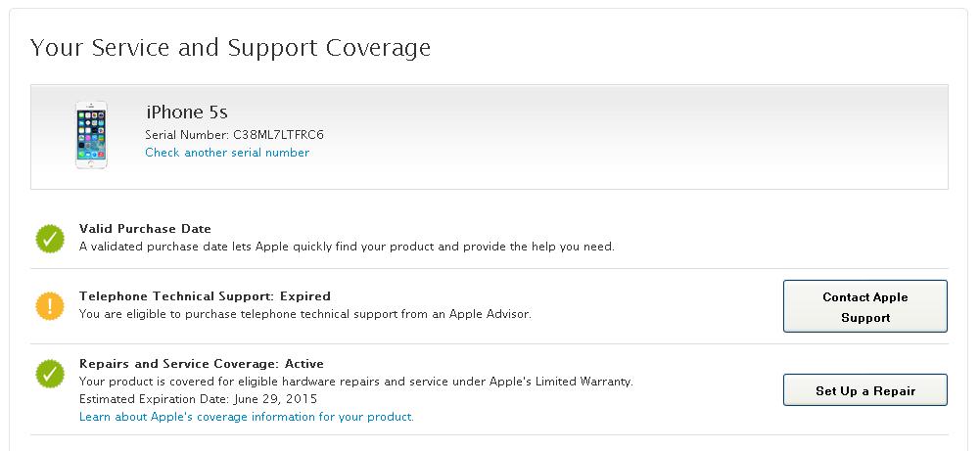The height and width of the screenshot is (451, 980).
Task: Click the Your Service and Support Coverage heading
Action: click(x=230, y=47)
